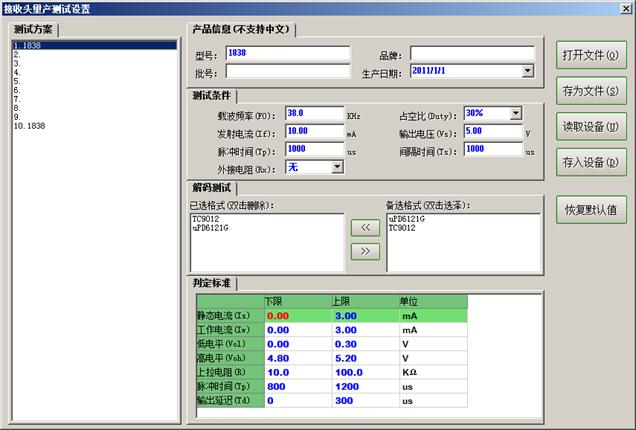Click the 打开文件 button
636x430 pixels.
(x=591, y=55)
